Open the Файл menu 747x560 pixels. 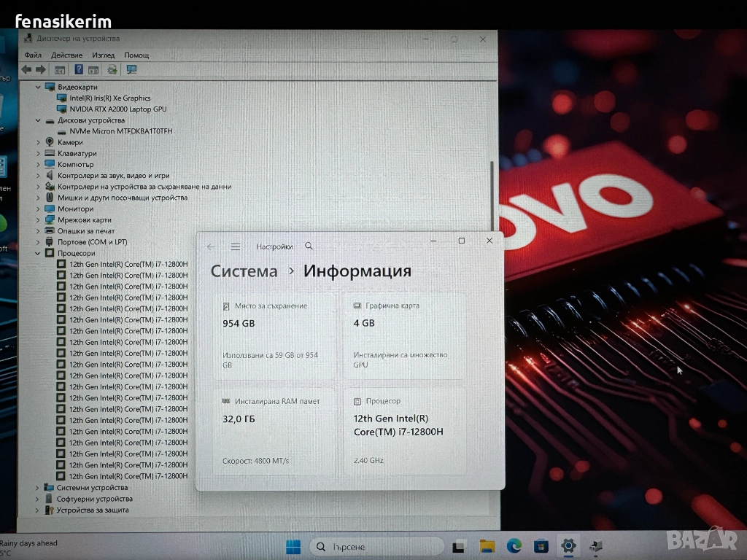coord(33,55)
